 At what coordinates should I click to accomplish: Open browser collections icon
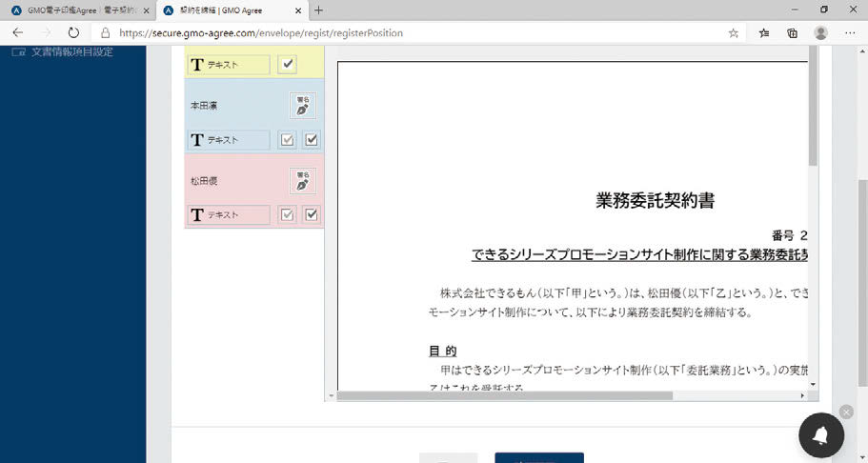(792, 33)
